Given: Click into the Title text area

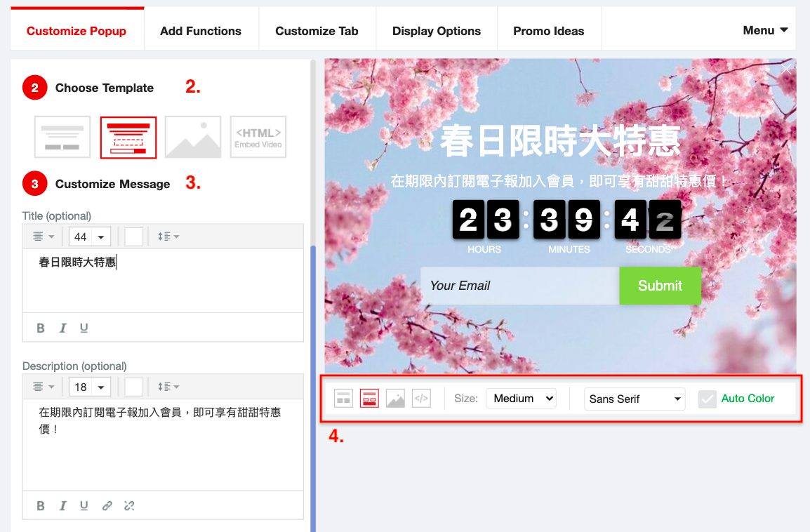Looking at the screenshot, I should (x=164, y=281).
